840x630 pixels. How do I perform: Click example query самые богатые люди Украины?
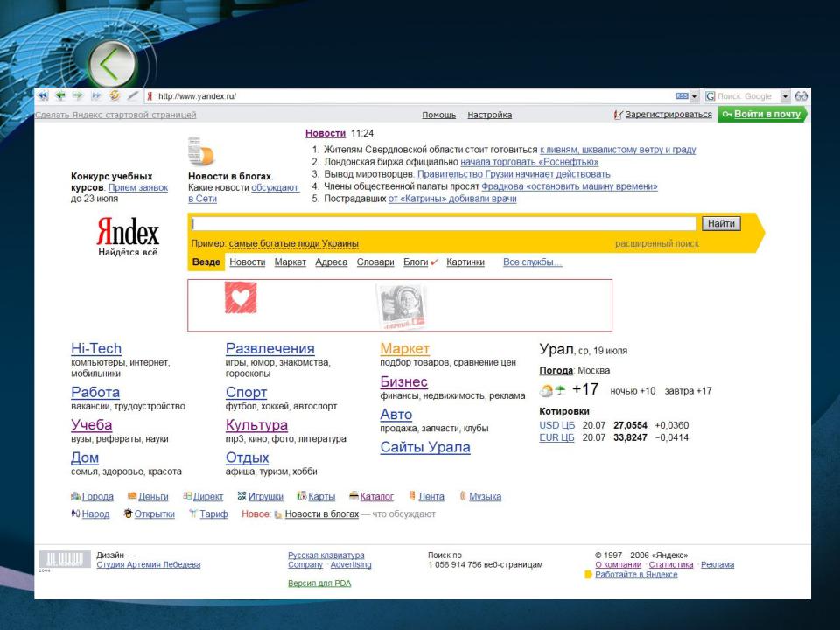tap(294, 244)
